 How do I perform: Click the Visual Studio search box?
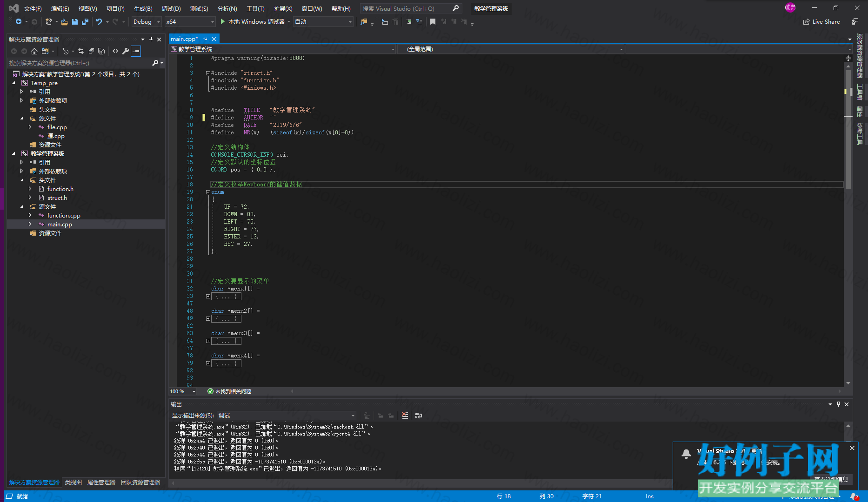coord(410,8)
